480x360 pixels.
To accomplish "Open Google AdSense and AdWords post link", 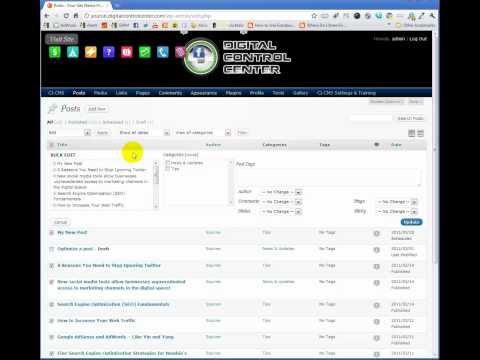I will [116, 337].
